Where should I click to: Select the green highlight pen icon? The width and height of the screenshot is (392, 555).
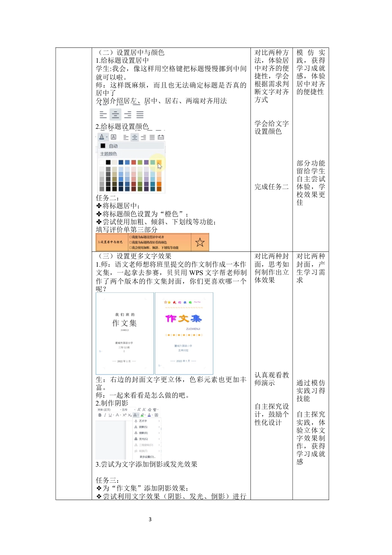click(x=142, y=415)
